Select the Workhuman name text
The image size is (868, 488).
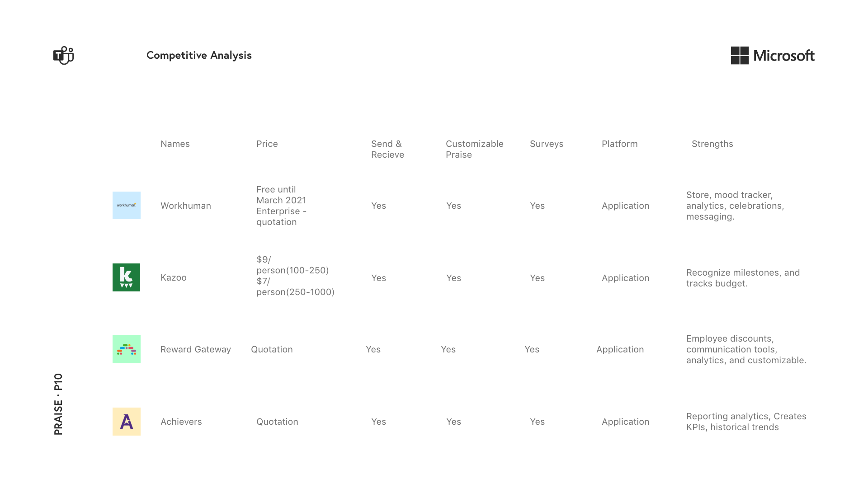[185, 206]
